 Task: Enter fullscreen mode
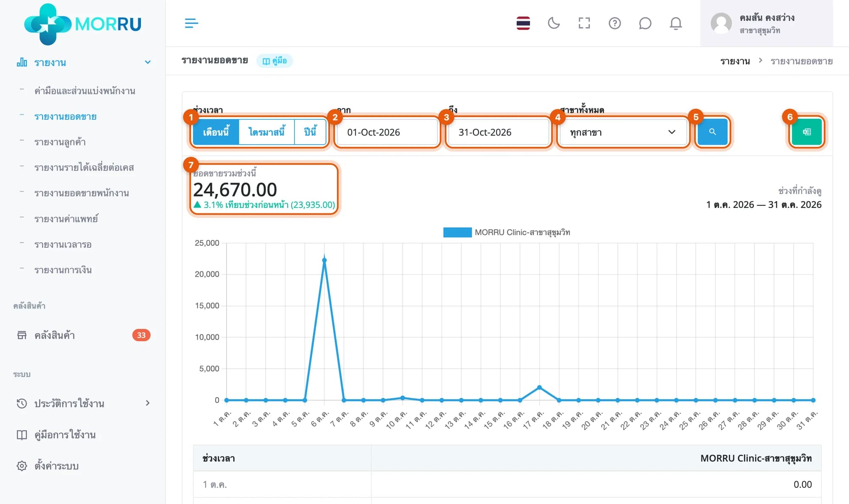click(x=584, y=23)
